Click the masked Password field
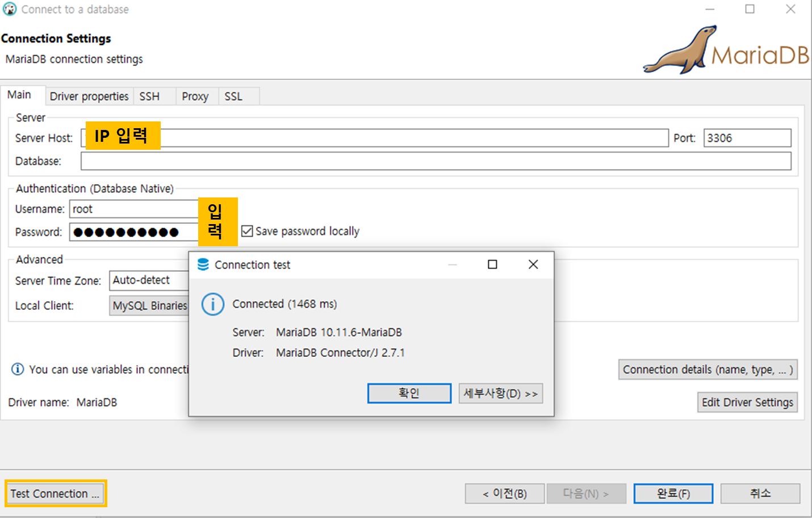 tap(134, 232)
